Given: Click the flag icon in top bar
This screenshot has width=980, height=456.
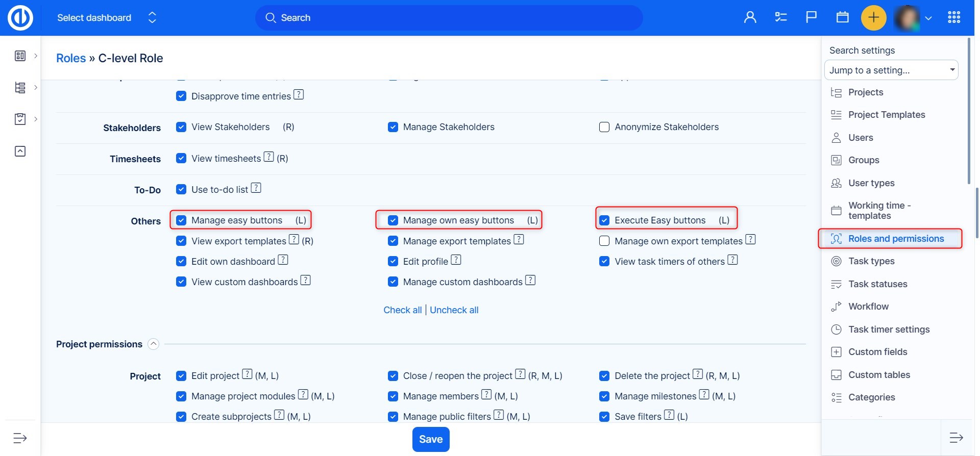Looking at the screenshot, I should 811,18.
